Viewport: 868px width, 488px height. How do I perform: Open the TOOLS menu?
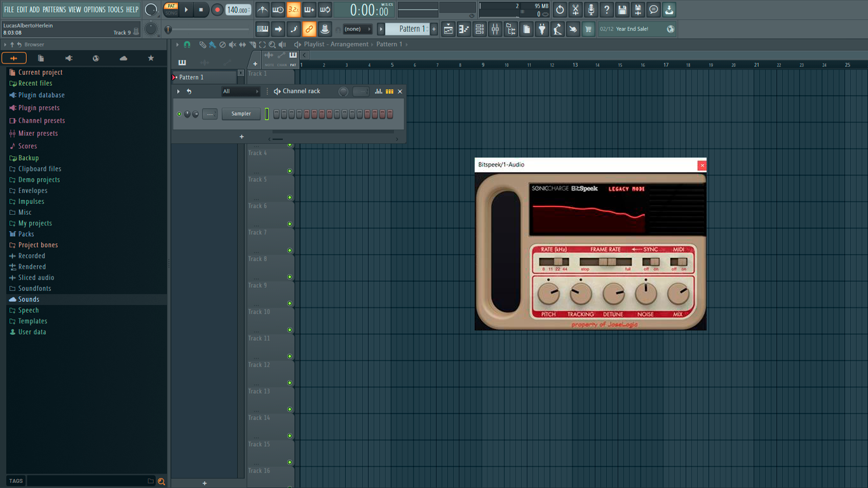coord(116,10)
